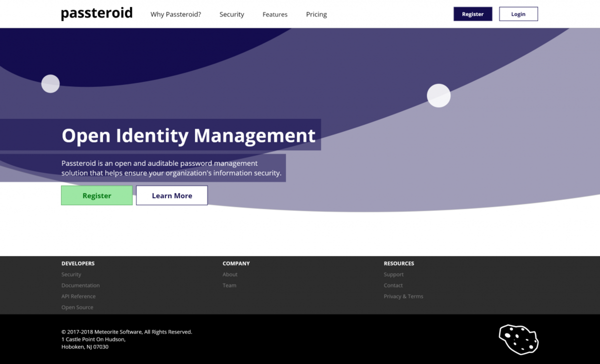The image size is (600, 364).
Task: Open the About link under Company
Action: (x=230, y=274)
